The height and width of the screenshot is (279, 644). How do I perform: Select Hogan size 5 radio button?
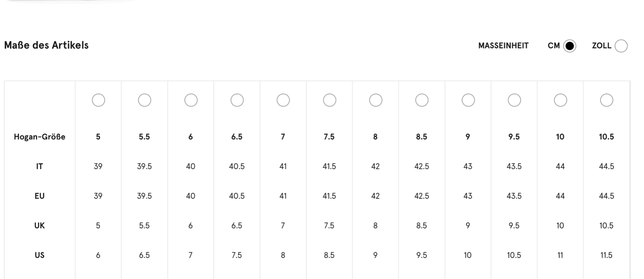click(98, 100)
